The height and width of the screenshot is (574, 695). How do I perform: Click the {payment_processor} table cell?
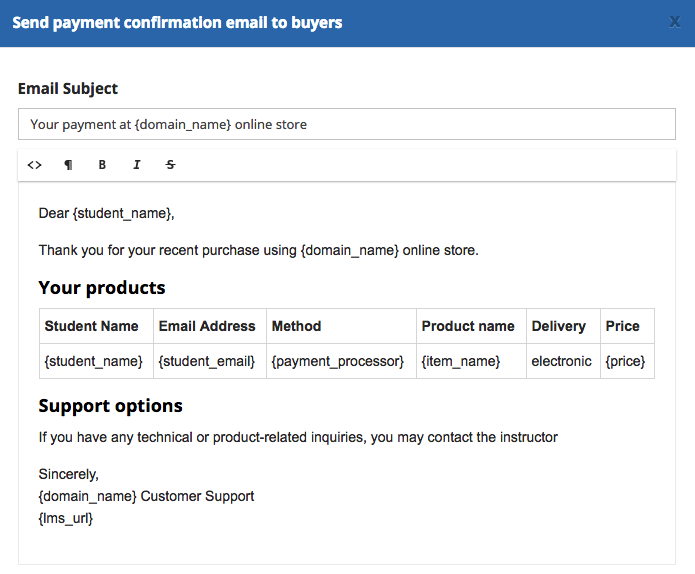(341, 361)
